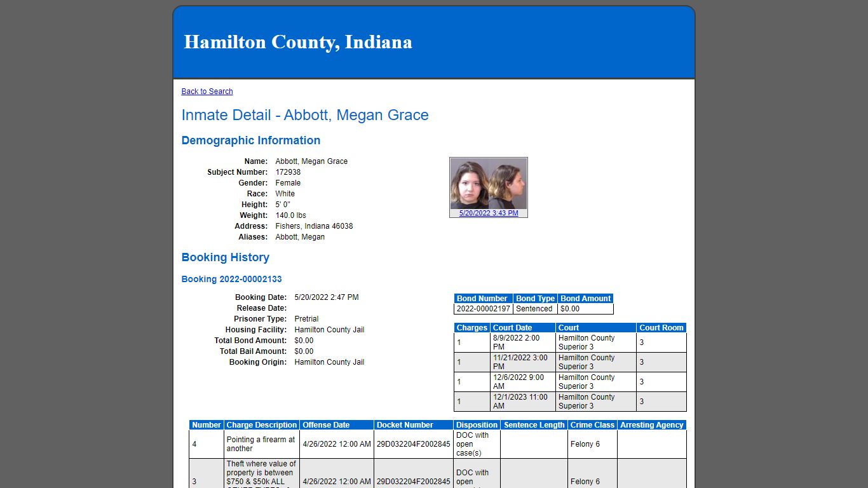Click the Bond Number column header
The image size is (868, 488).
(x=484, y=299)
